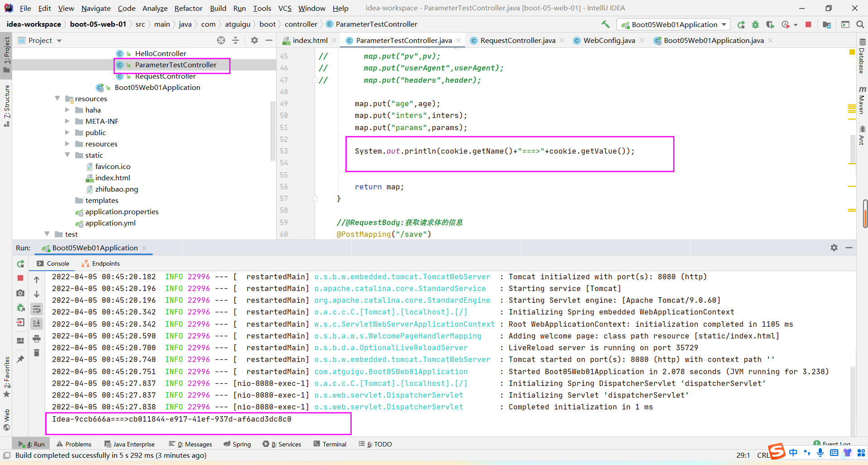Screen dimensions: 868x465
Task: Click the Debug bug icon in toolbar
Action: pyautogui.click(x=755, y=24)
